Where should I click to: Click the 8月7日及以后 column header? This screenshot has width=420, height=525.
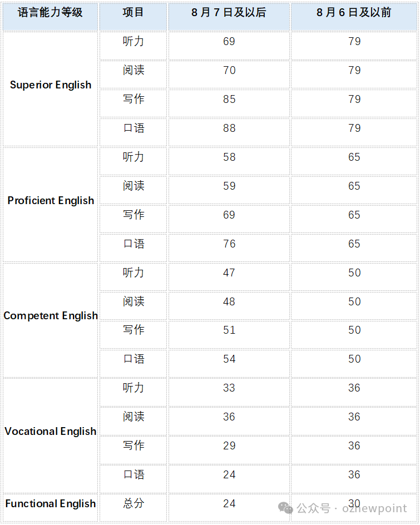[229, 17]
